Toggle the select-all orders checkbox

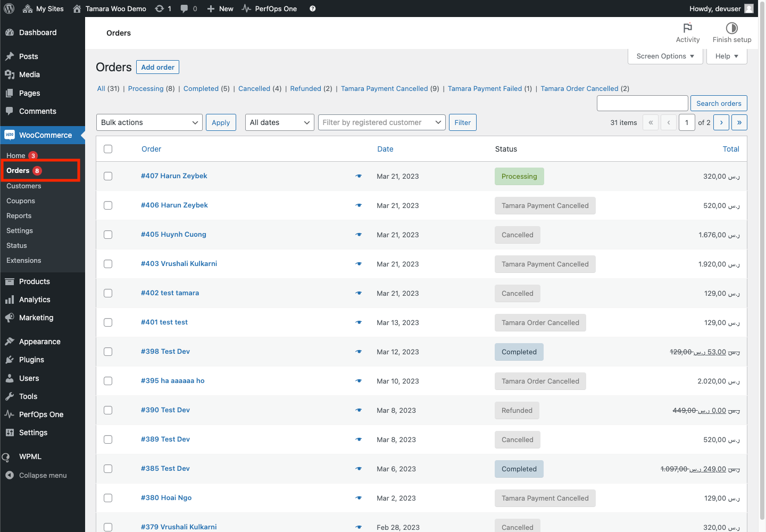click(x=108, y=149)
